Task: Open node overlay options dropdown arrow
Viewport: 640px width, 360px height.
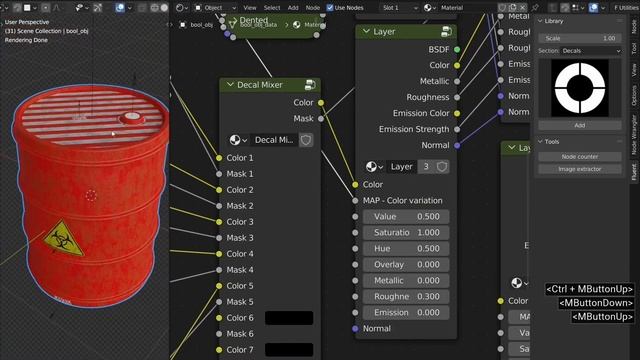Action: tap(603, 7)
